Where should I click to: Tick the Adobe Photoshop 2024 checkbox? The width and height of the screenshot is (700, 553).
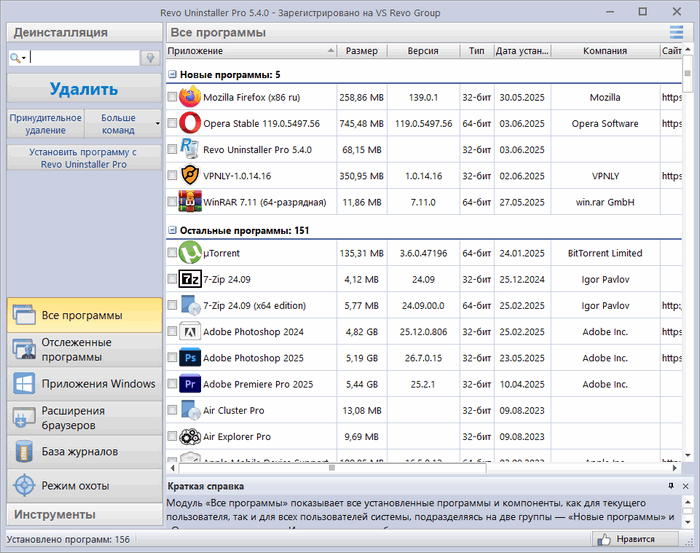172,331
